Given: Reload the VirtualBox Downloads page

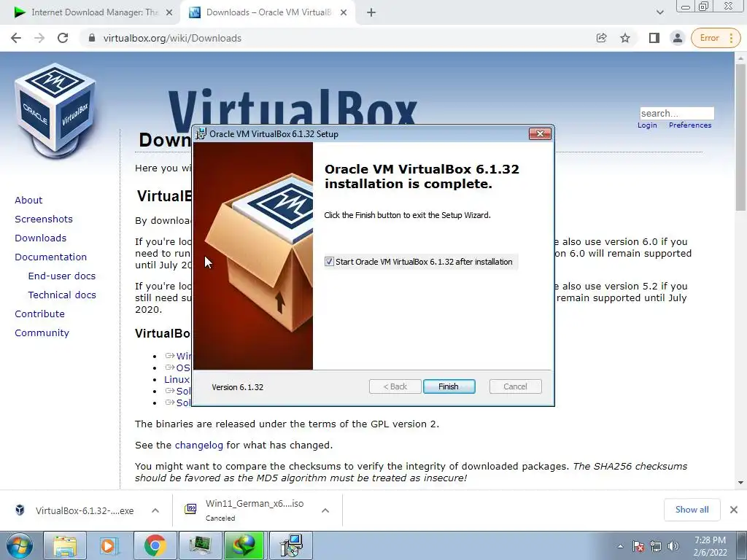Looking at the screenshot, I should point(63,38).
